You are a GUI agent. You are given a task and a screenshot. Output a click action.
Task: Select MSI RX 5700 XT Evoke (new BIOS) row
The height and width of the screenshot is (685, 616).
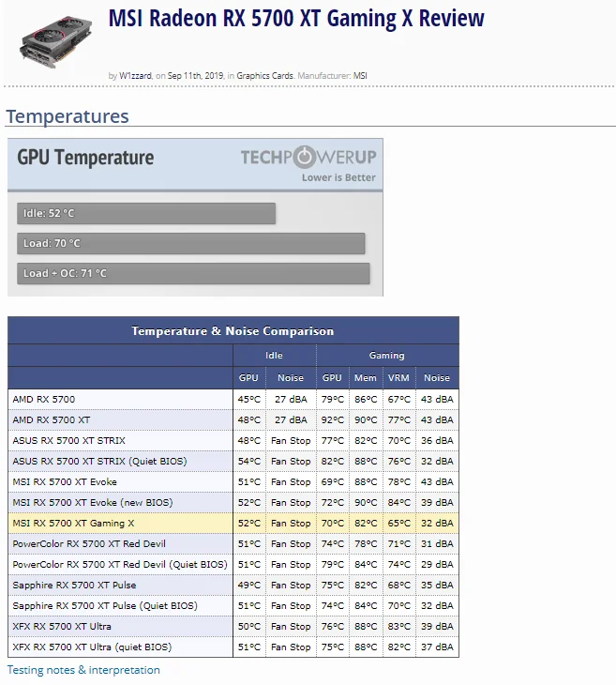233,502
